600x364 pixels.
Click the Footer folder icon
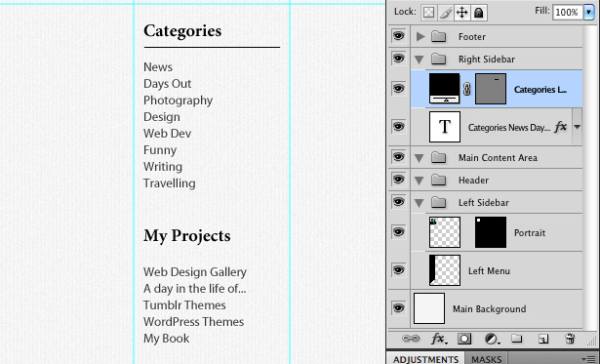[x=438, y=37]
